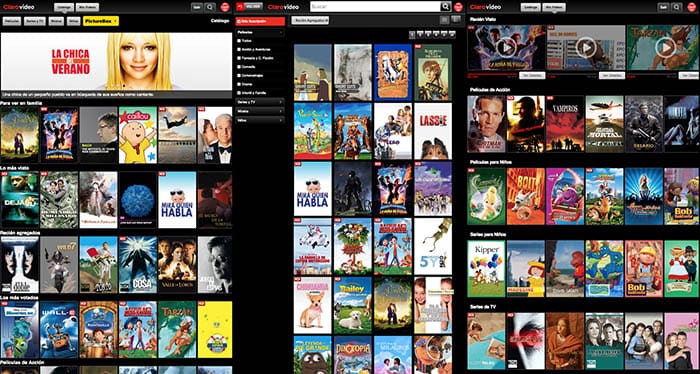Open the Lassie poster in middle panel
Image resolution: width=700 pixels, height=374 pixels.
[433, 131]
